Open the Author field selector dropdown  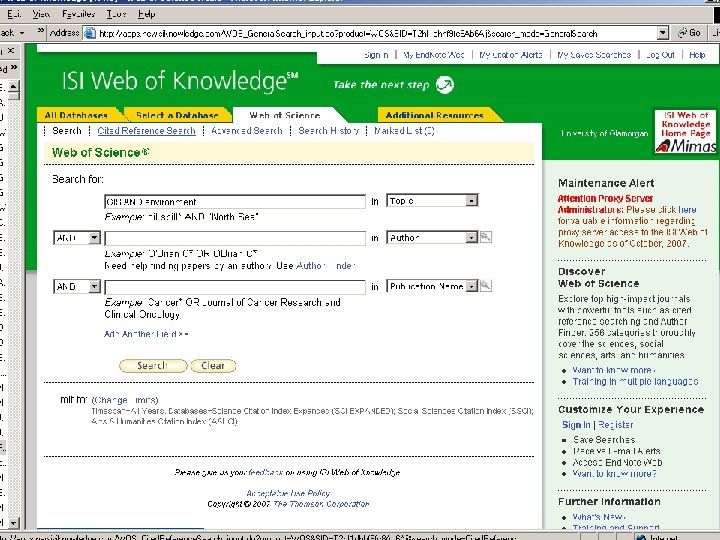point(472,237)
